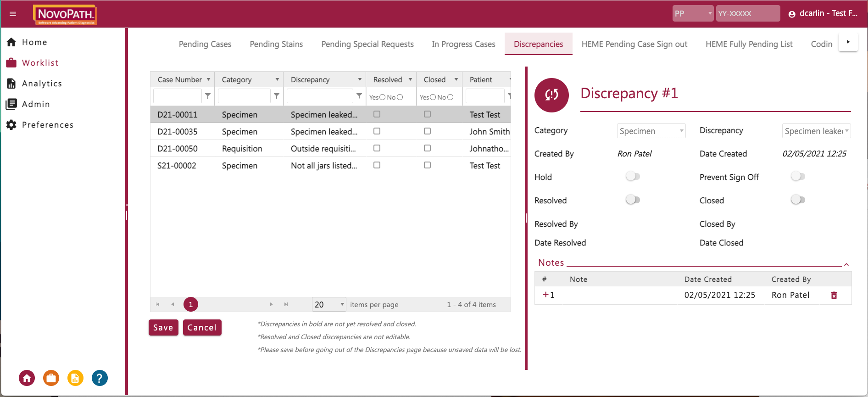Check Resolved box for D21-00011
The width and height of the screenshot is (868, 397).
pos(377,114)
